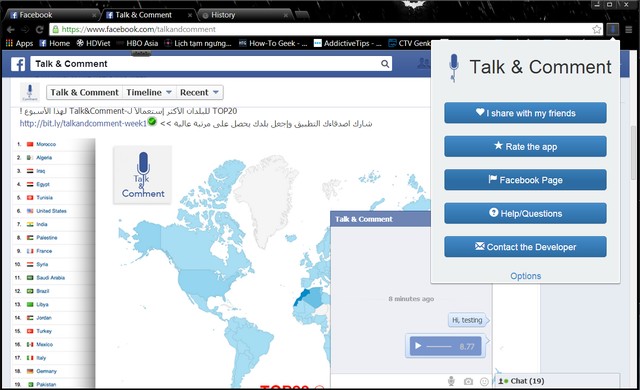The image size is (640, 390).
Task: Open the How-To Geek bookmark
Action: 273,43
